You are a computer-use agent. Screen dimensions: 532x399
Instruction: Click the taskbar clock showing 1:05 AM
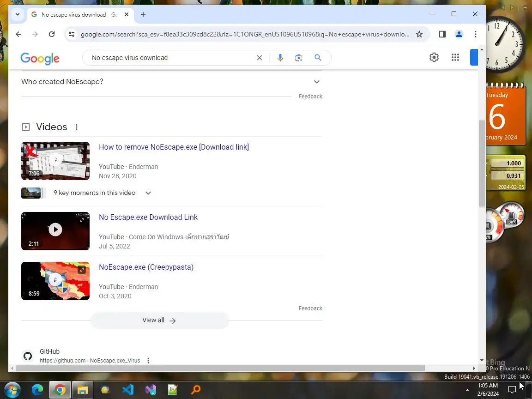(488, 389)
